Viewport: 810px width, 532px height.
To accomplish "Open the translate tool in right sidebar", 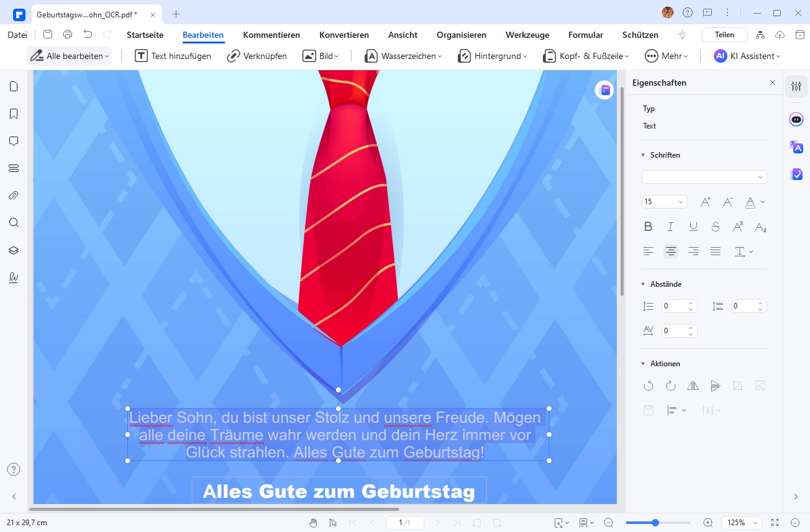I will [796, 147].
